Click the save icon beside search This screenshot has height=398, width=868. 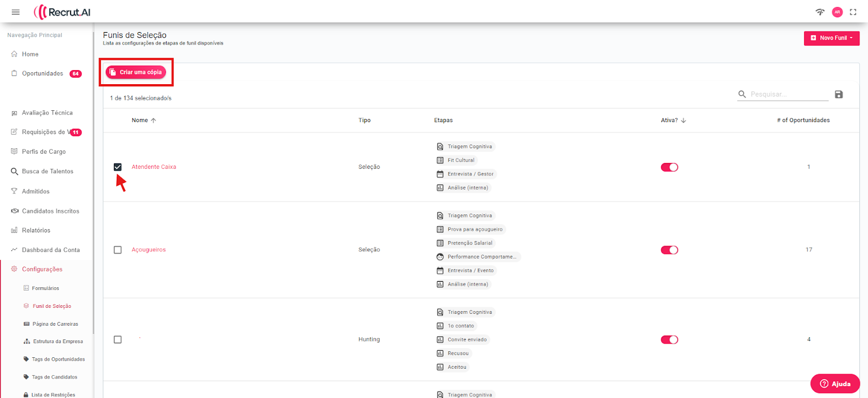pyautogui.click(x=839, y=94)
